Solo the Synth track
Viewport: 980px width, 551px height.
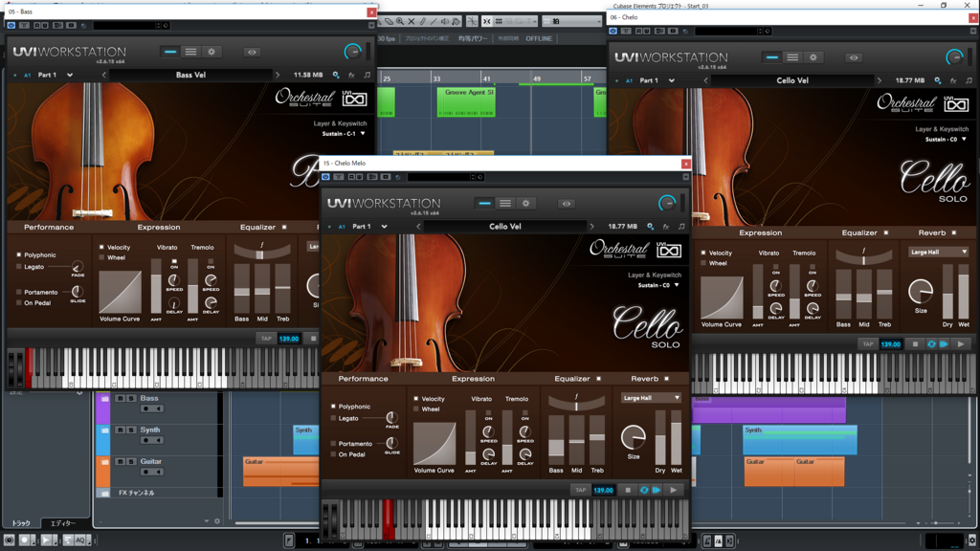click(x=131, y=430)
